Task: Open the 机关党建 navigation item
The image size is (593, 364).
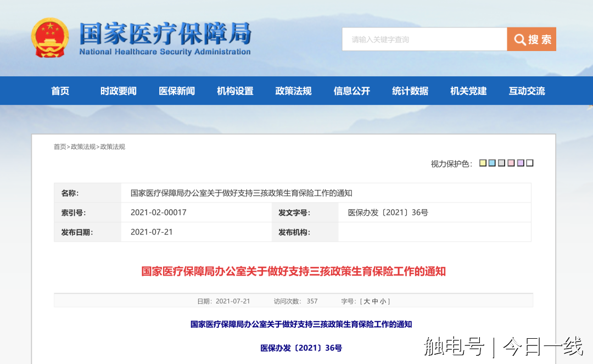Action: pyautogui.click(x=468, y=91)
